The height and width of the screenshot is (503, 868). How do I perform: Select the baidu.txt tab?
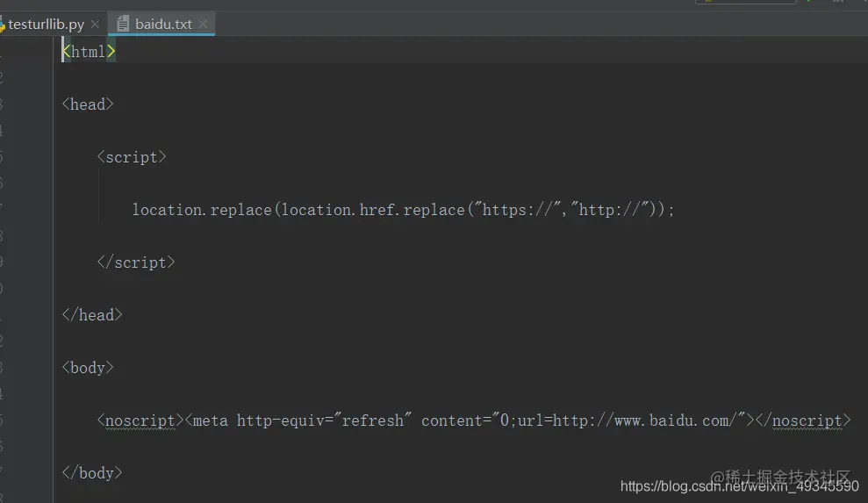pos(163,25)
